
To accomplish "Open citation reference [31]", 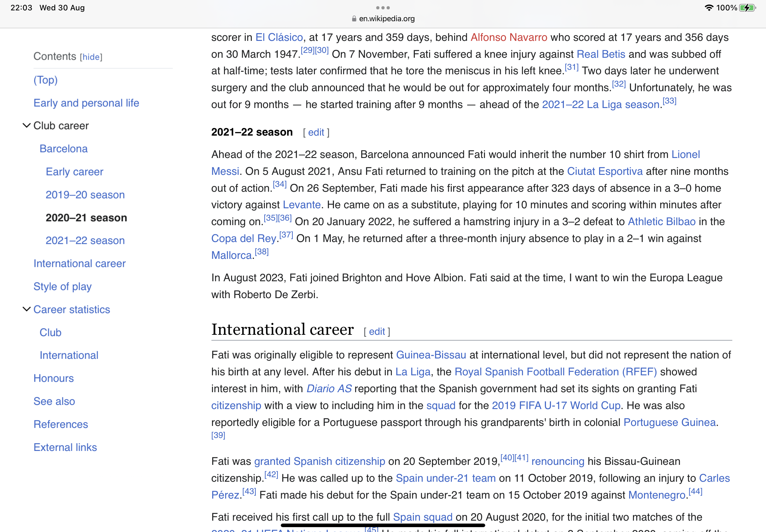I will click(571, 67).
